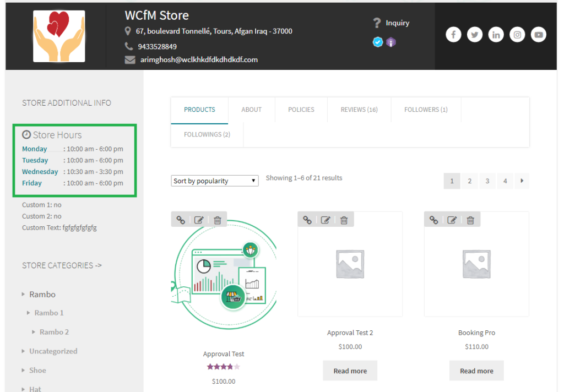Image resolution: width=564 pixels, height=392 pixels.
Task: Link icon on Booking Pro product
Action: pyautogui.click(x=434, y=220)
